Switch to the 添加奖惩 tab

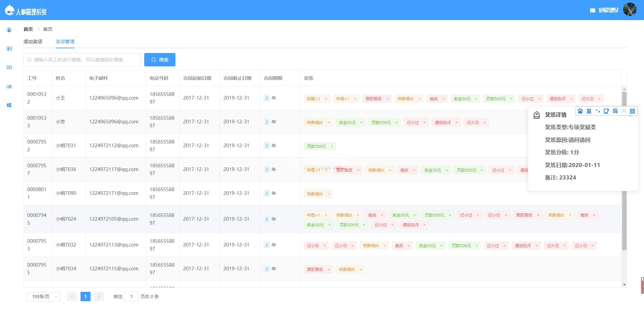pyautogui.click(x=33, y=41)
